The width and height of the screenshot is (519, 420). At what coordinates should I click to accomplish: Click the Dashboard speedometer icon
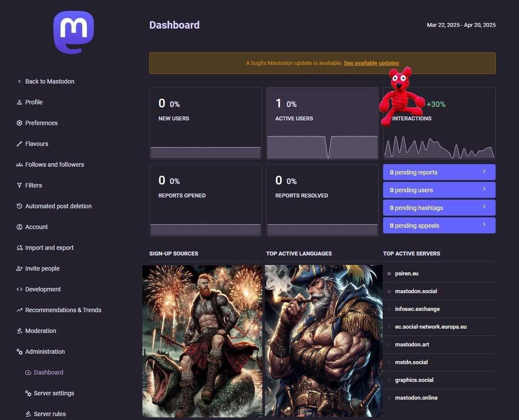point(28,373)
